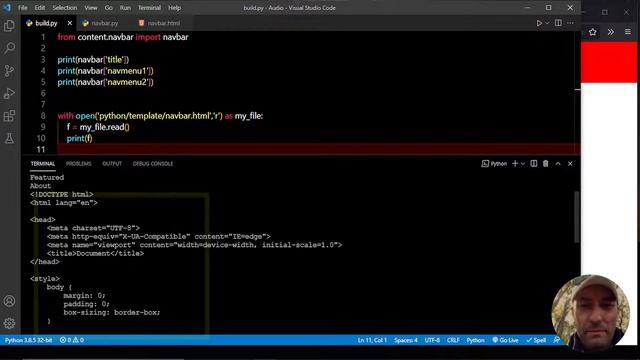The width and height of the screenshot is (640, 360).
Task: Open the new terminal launch profile dropdown
Action: click(x=523, y=164)
